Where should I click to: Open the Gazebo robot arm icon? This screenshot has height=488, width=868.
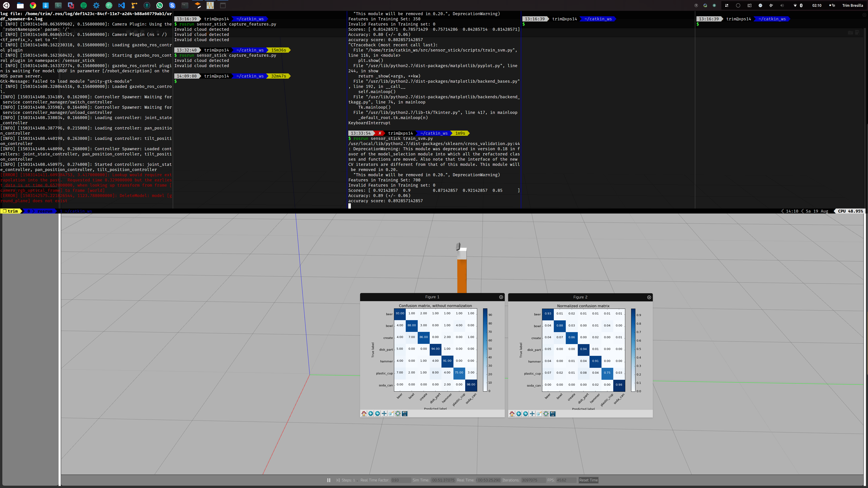tap(134, 5)
